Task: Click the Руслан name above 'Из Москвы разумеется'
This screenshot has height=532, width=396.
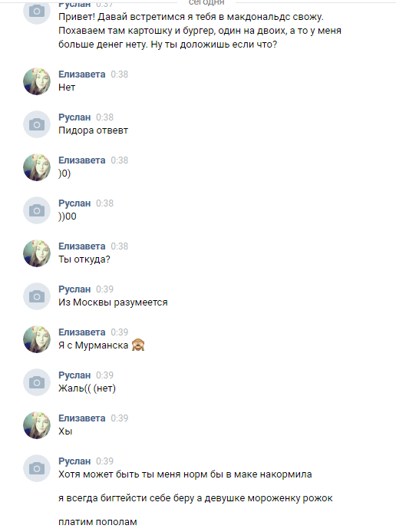Action: click(74, 289)
